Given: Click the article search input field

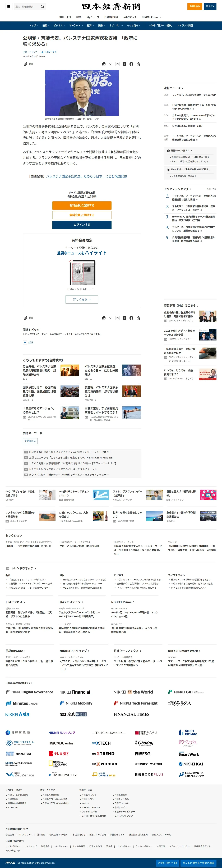Looking at the screenshot, I should [x=27, y=6].
